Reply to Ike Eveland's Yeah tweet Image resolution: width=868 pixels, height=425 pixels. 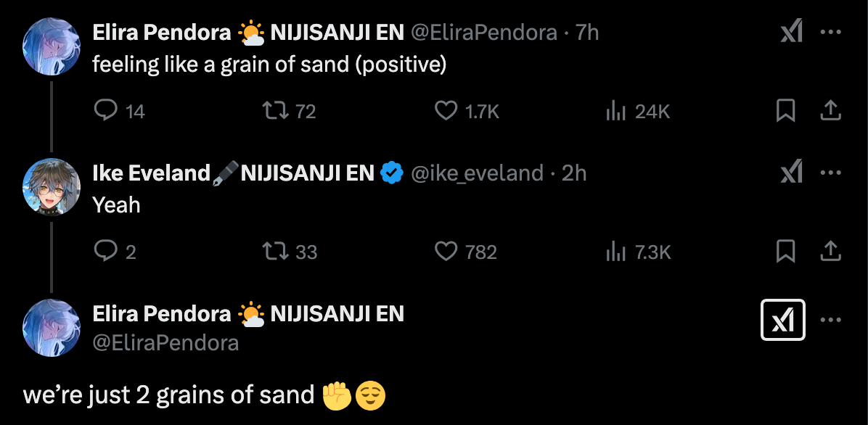[x=107, y=251]
